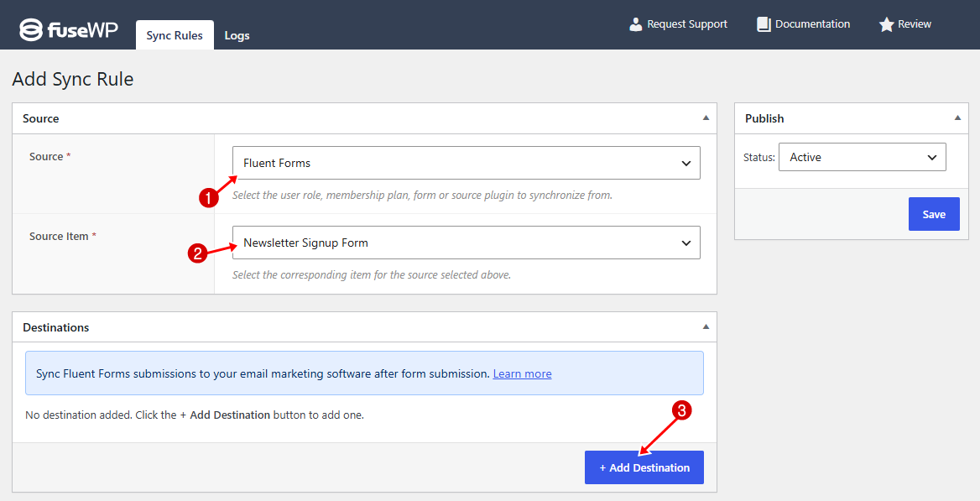Click the Sync Fluent Forms submissions notice text
This screenshot has width=980, height=501.
[x=263, y=373]
